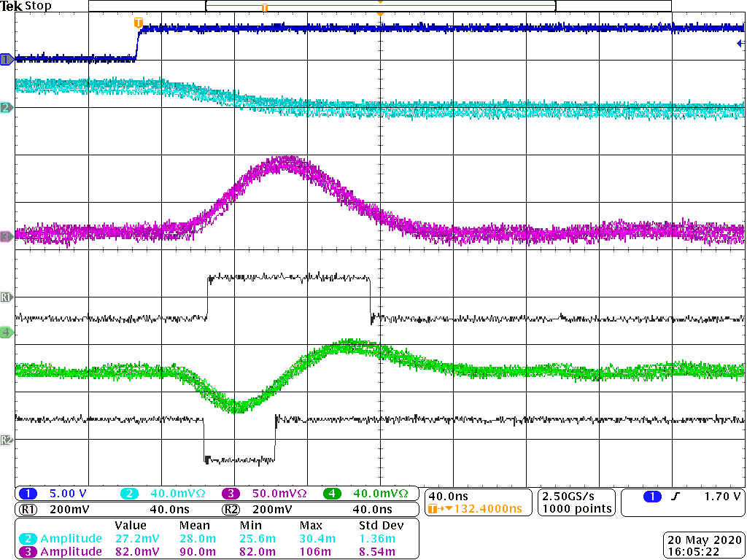Image resolution: width=747 pixels, height=560 pixels.
Task: Click the R1 badge in reference readout
Action: point(28,510)
